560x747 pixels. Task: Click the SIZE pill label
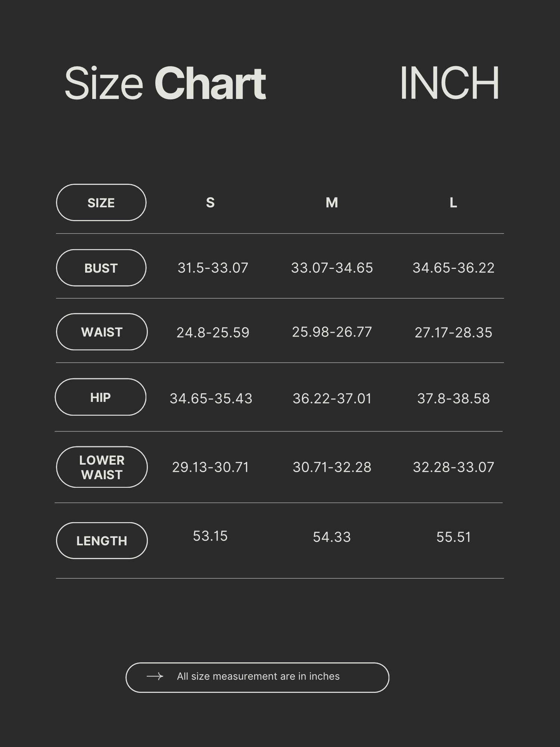[101, 202]
